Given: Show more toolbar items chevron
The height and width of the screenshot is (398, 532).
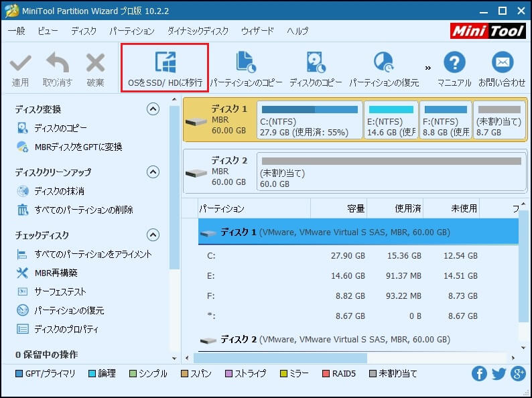Looking at the screenshot, I should [428, 68].
